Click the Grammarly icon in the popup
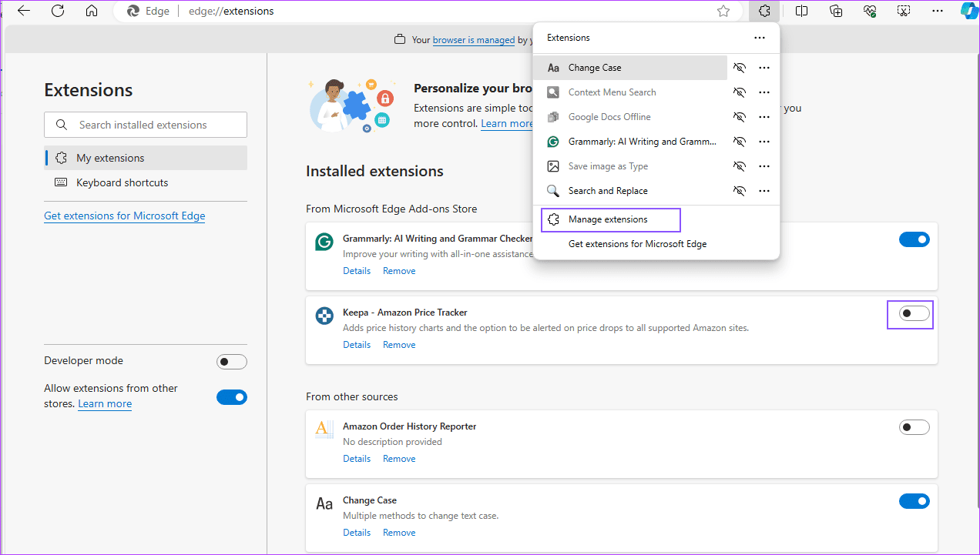The width and height of the screenshot is (980, 555). pyautogui.click(x=553, y=141)
